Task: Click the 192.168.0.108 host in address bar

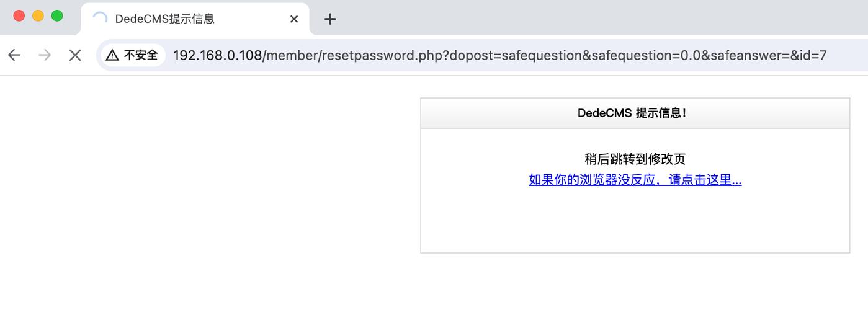Action: (217, 55)
